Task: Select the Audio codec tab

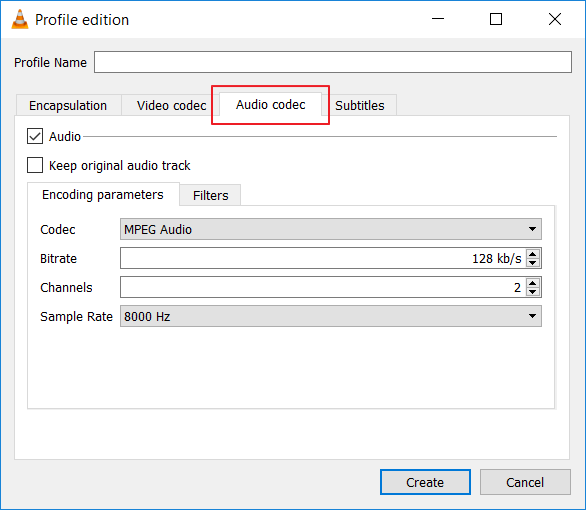Action: pyautogui.click(x=270, y=104)
